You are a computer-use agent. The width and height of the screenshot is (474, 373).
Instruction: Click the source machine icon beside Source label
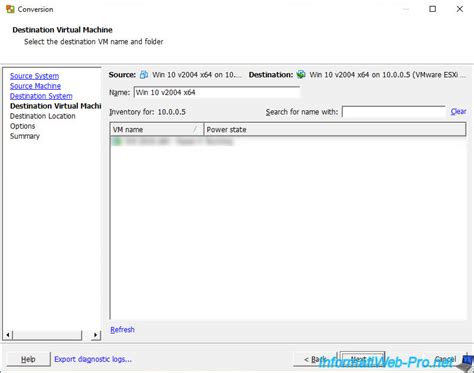point(144,75)
